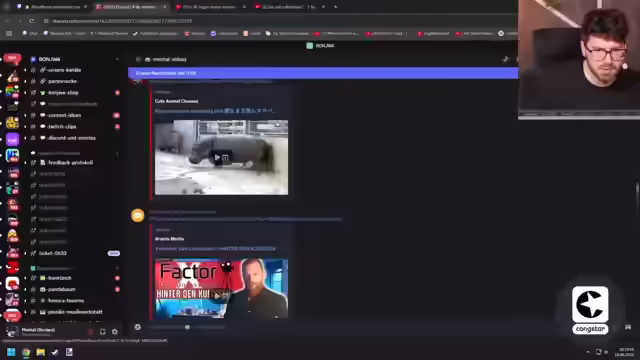Open the Cute Animal Channel embed title

pos(176,101)
